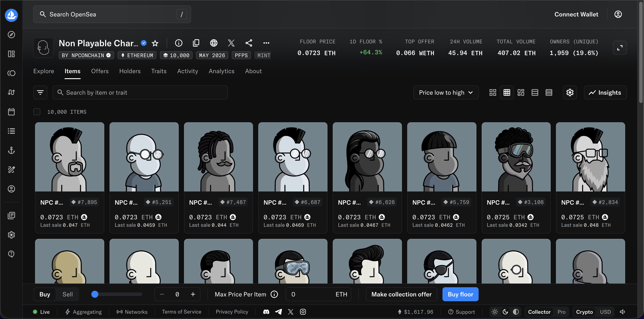Tick the select all items checkbox
The height and width of the screenshot is (319, 644).
(x=37, y=112)
